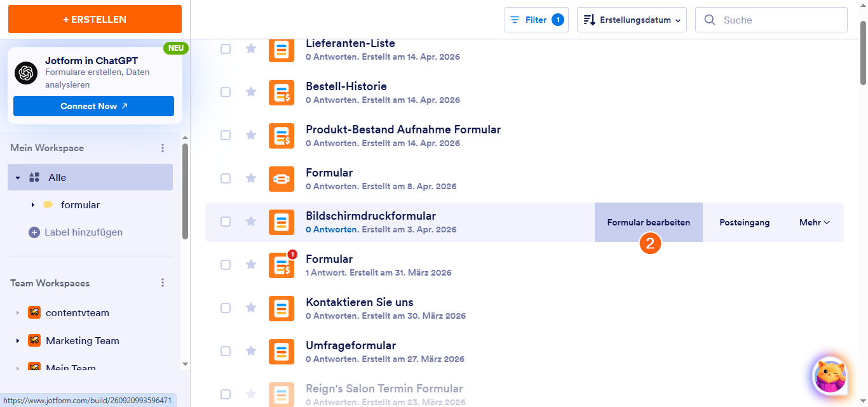This screenshot has width=868, height=407.
Task: Open the Erstellungsdatum sort dropdown
Action: pos(631,19)
